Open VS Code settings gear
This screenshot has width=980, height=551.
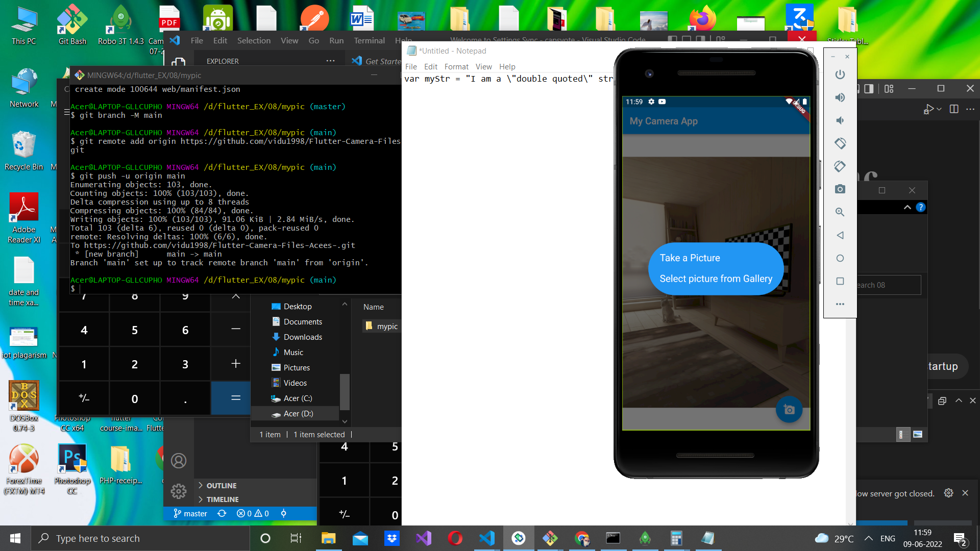coord(178,491)
